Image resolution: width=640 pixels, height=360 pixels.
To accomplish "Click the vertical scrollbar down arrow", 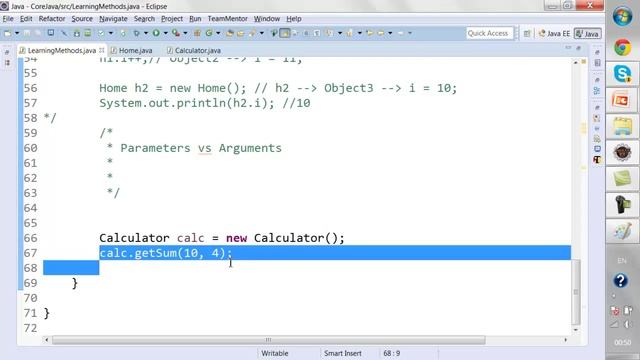I will point(576,329).
